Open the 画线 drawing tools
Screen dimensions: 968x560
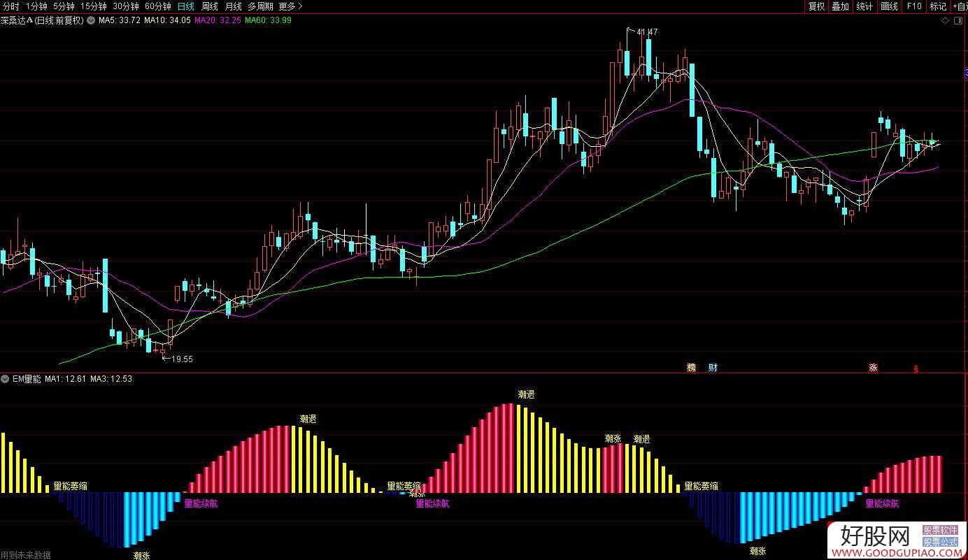(x=889, y=6)
